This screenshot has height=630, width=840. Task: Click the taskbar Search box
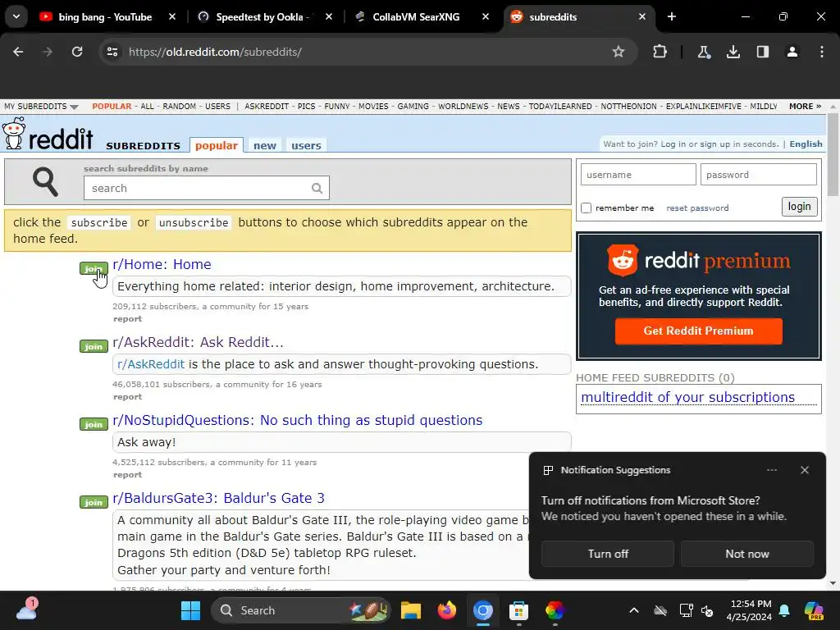(301, 610)
